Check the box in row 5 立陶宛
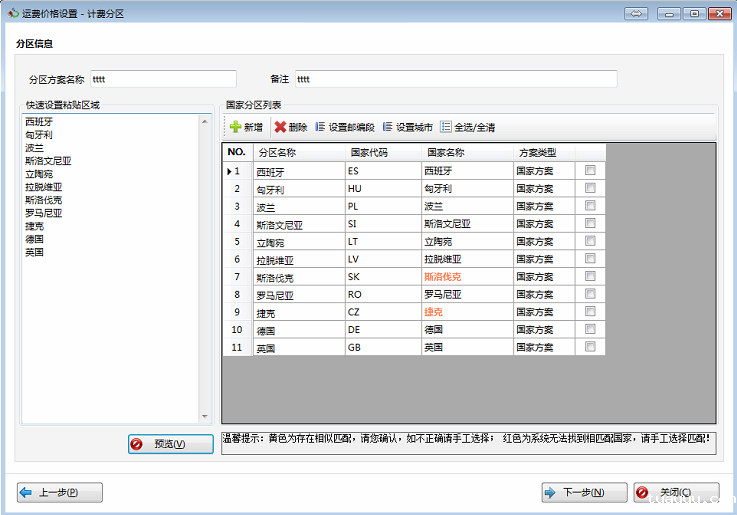This screenshot has height=515, width=737. [x=590, y=241]
